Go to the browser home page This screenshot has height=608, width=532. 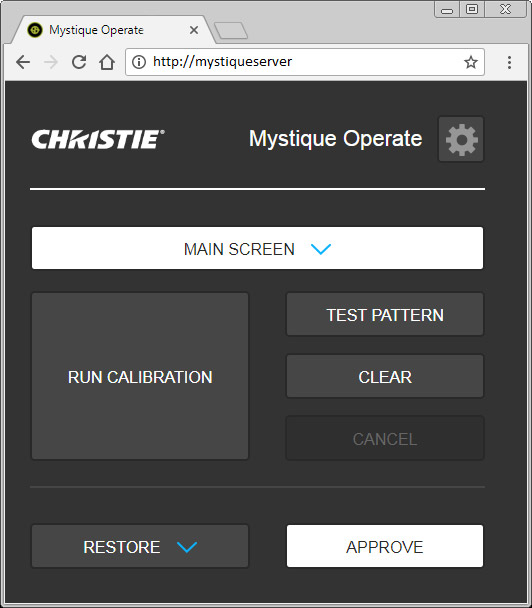pyautogui.click(x=107, y=62)
